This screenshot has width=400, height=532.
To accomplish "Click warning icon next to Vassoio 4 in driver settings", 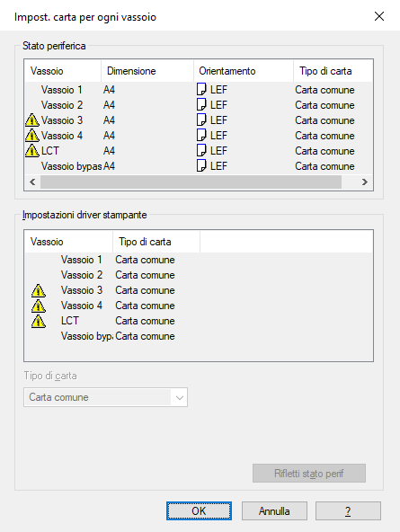I will (39, 306).
